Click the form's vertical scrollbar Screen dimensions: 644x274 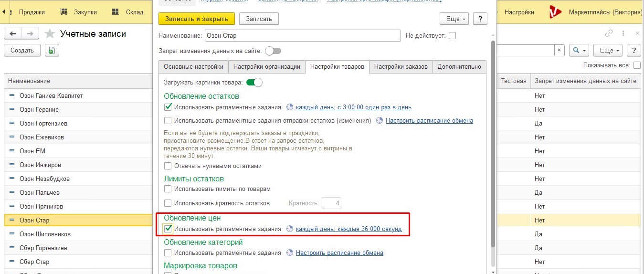[x=493, y=143]
